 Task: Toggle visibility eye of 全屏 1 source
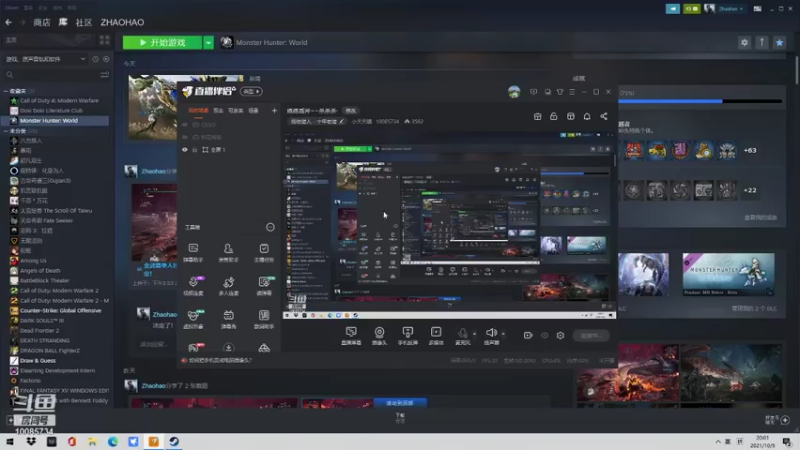[185, 149]
